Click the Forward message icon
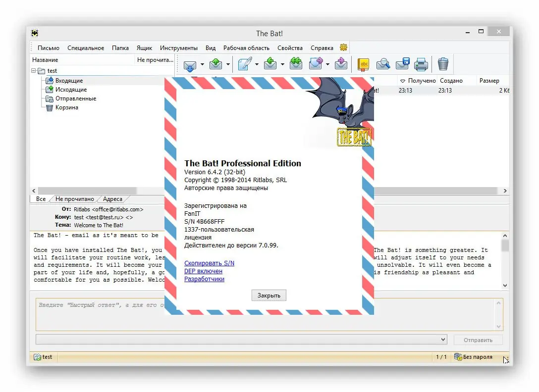The width and height of the screenshot is (539, 392). (316, 64)
